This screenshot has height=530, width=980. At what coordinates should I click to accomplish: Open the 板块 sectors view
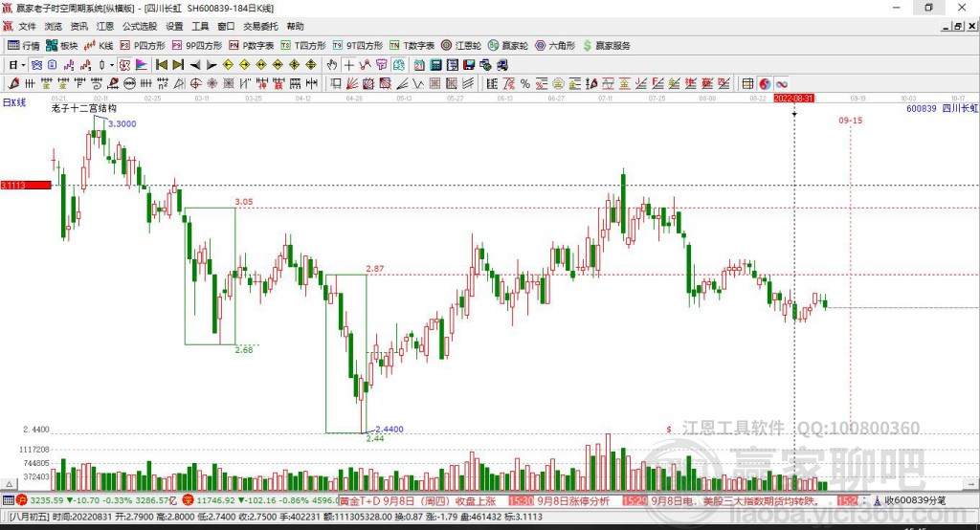62,46
